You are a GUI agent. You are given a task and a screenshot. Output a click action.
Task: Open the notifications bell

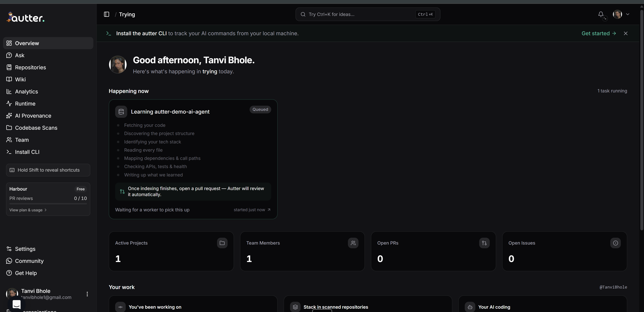[x=601, y=14]
